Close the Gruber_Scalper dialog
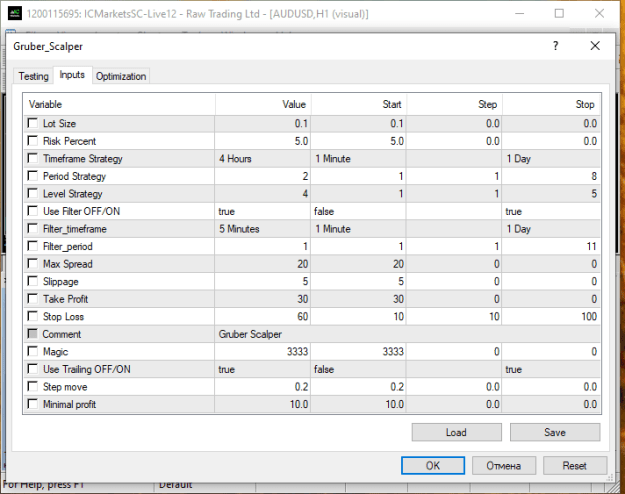Image resolution: width=625 pixels, height=494 pixels. point(595,46)
